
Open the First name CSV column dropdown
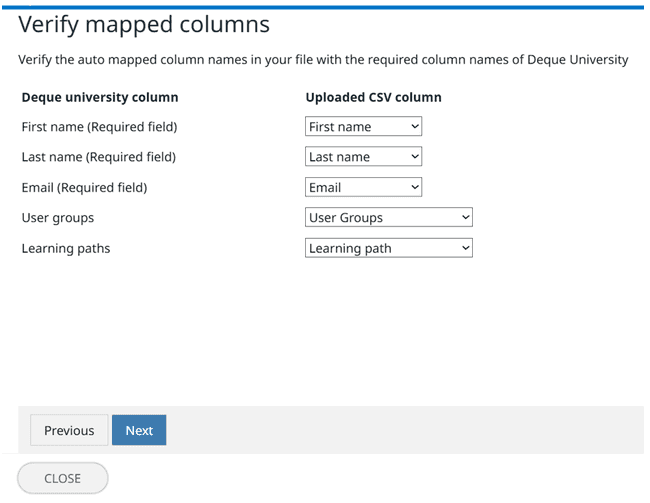click(363, 127)
